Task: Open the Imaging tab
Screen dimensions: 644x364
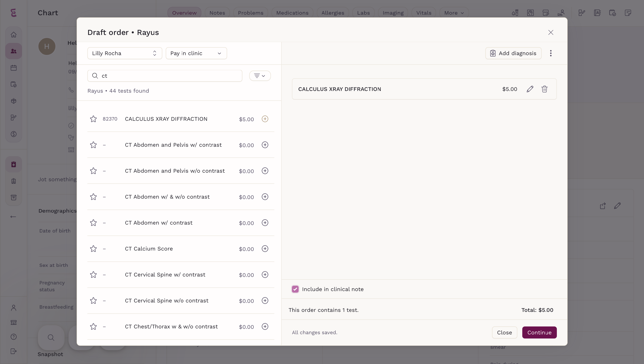Action: [x=393, y=13]
